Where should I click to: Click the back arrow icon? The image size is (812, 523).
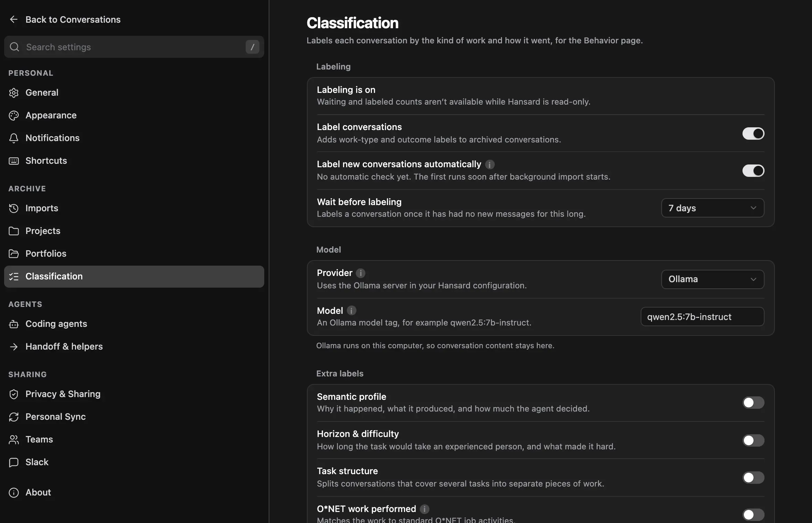14,20
